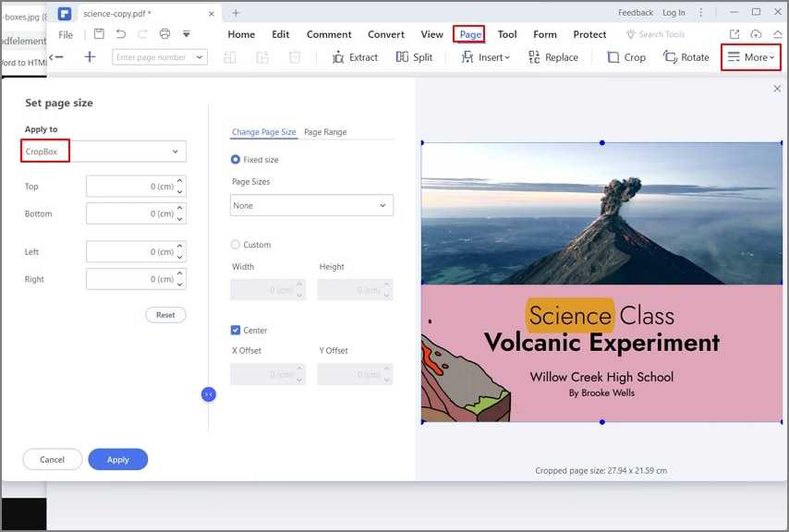
Task: Open the Edit tab
Action: coord(280,34)
